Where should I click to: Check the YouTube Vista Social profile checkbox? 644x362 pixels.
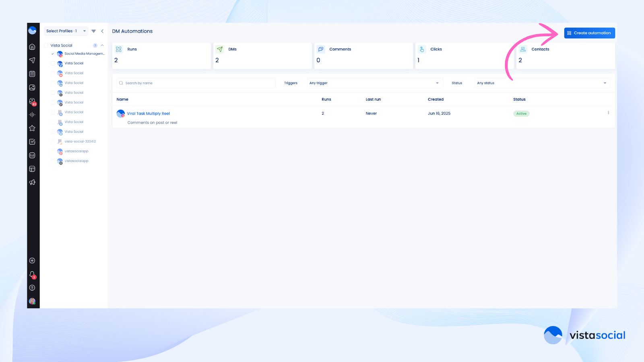pyautogui.click(x=53, y=73)
